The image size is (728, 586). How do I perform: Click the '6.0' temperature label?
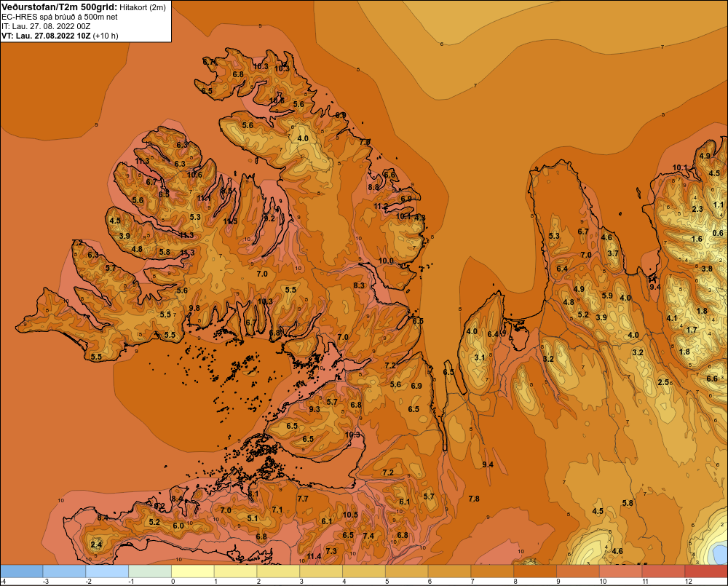coord(179,526)
